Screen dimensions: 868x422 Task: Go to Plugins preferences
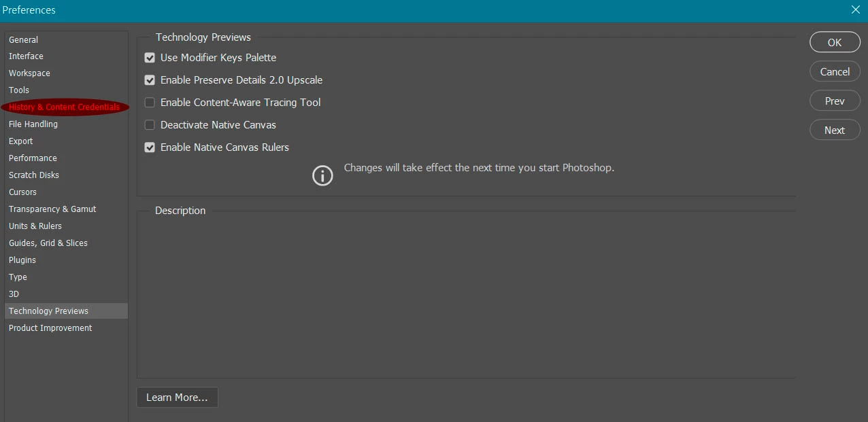[66, 260]
